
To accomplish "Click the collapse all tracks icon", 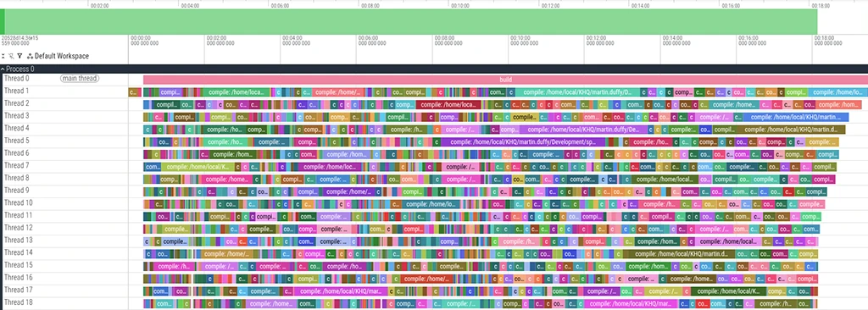I will [x=3, y=56].
